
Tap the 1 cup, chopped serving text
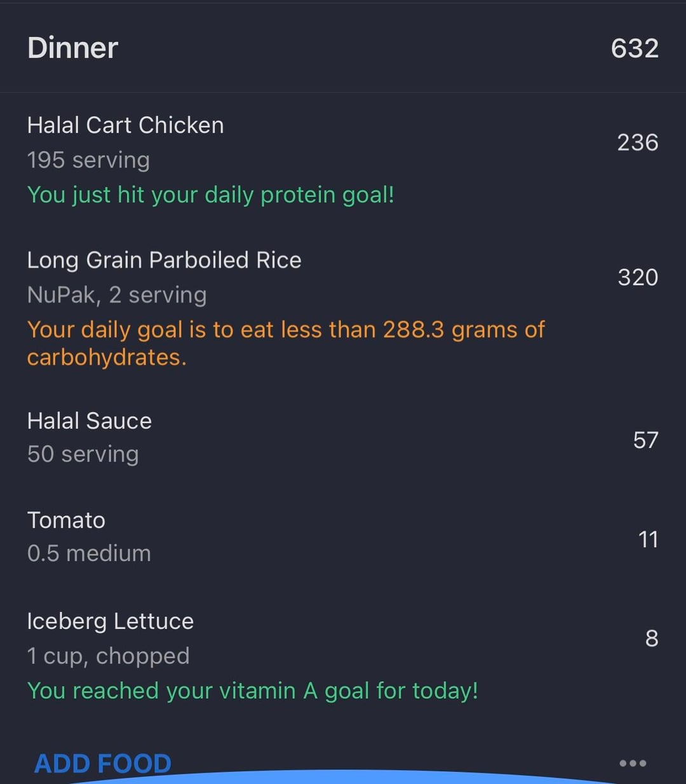point(108,656)
